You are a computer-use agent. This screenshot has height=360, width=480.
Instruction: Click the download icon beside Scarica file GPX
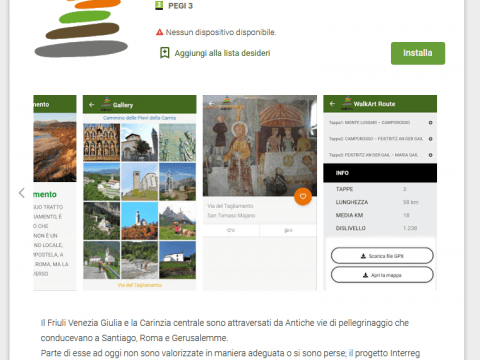[363, 256]
